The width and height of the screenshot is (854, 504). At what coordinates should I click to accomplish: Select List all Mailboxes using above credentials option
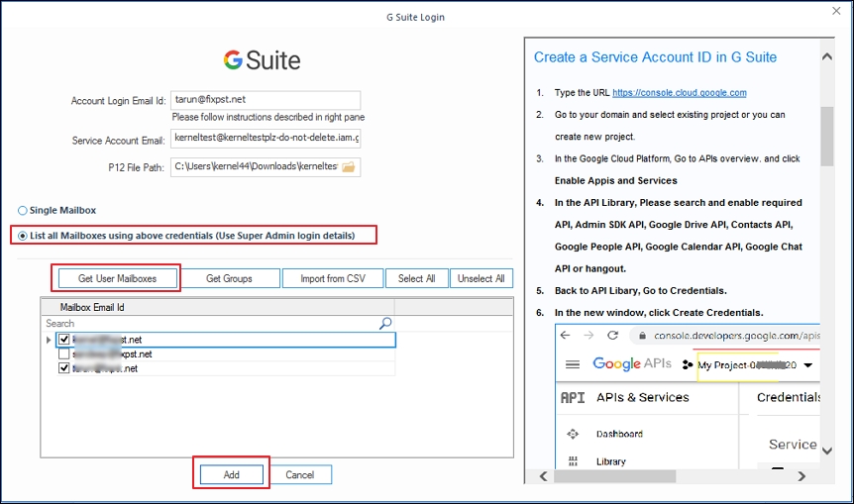pyautogui.click(x=23, y=236)
